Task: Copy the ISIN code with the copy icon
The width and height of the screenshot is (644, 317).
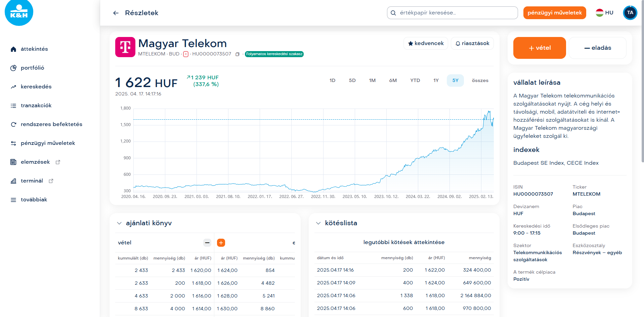Action: (238, 54)
